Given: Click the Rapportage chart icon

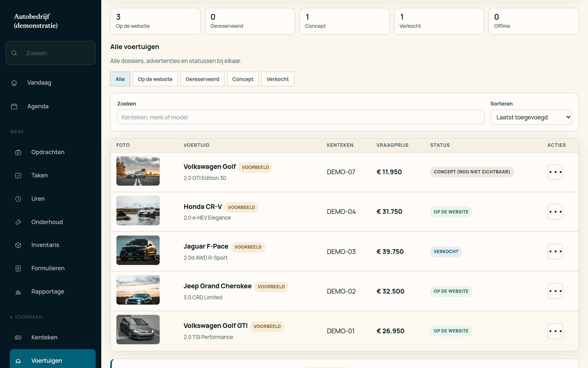Looking at the screenshot, I should [x=18, y=292].
